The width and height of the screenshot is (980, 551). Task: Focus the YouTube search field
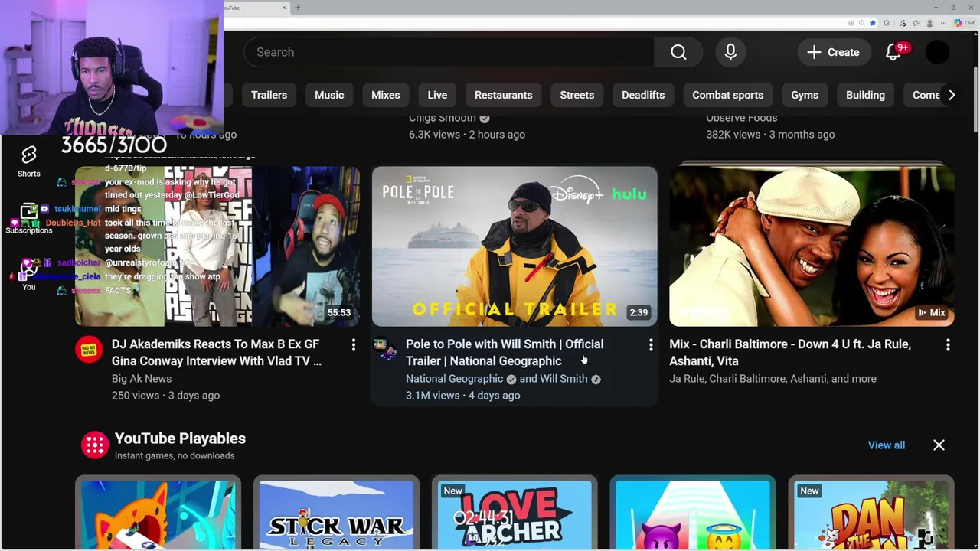pyautogui.click(x=449, y=52)
